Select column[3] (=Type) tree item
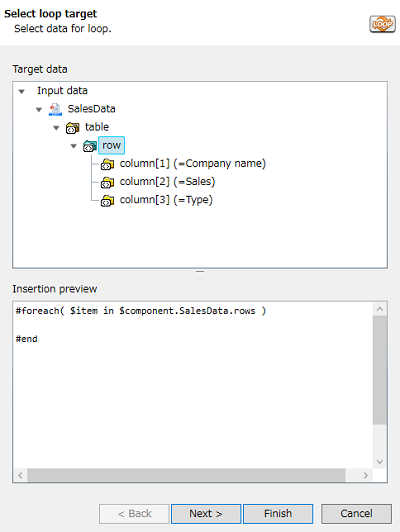 (166, 200)
